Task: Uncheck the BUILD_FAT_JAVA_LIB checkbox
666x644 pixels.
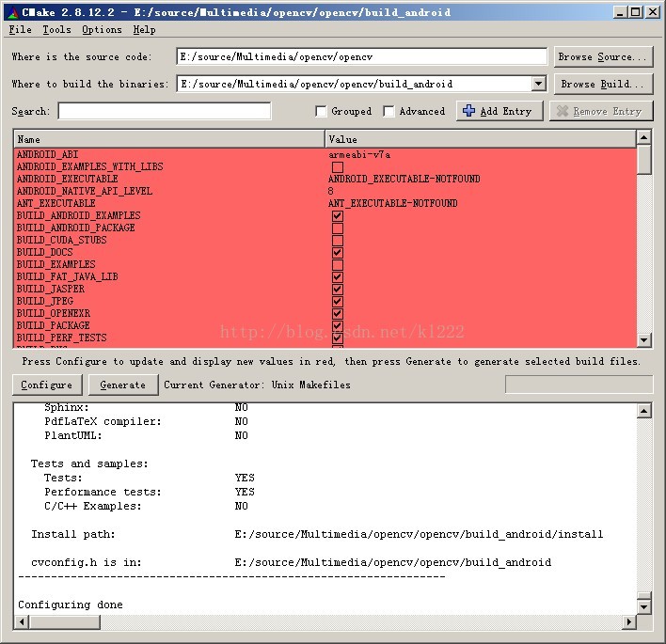Action: [338, 277]
